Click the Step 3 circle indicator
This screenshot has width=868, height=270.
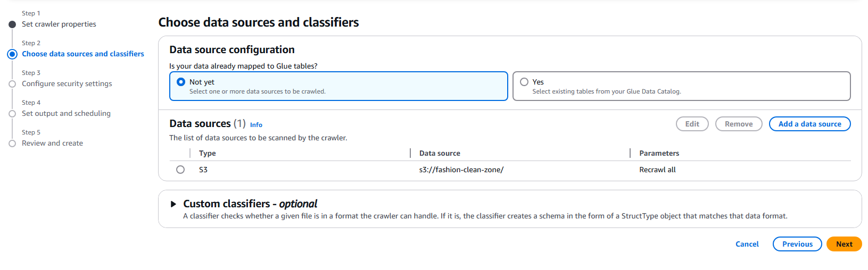point(12,84)
